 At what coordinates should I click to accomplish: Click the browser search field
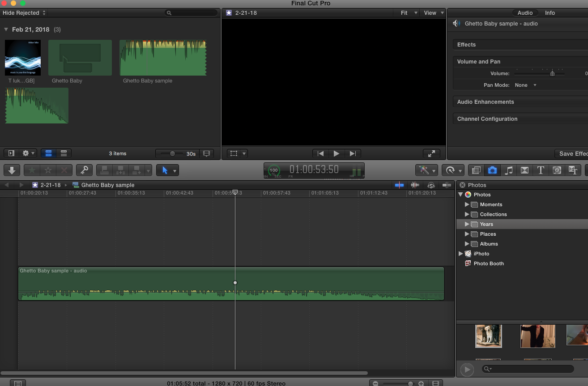pos(192,13)
